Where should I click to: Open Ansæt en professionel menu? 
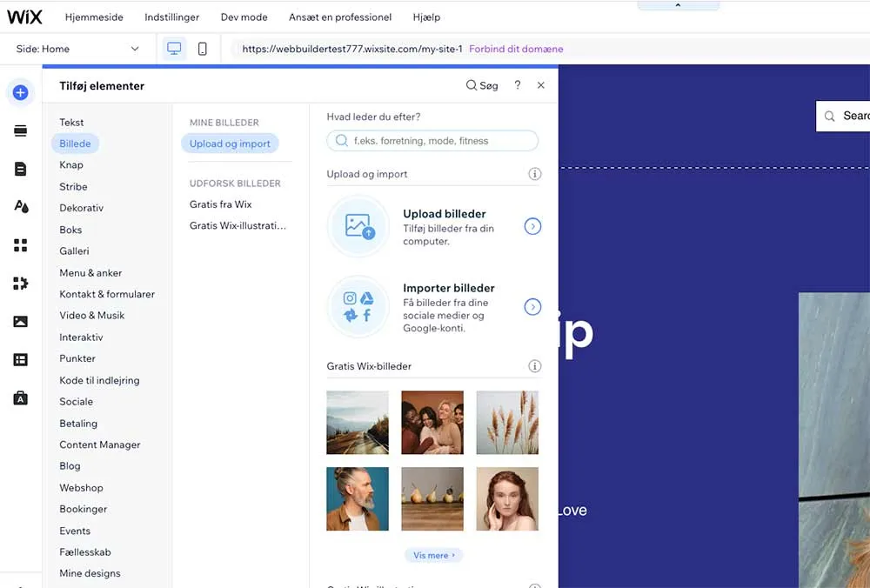pyautogui.click(x=340, y=17)
